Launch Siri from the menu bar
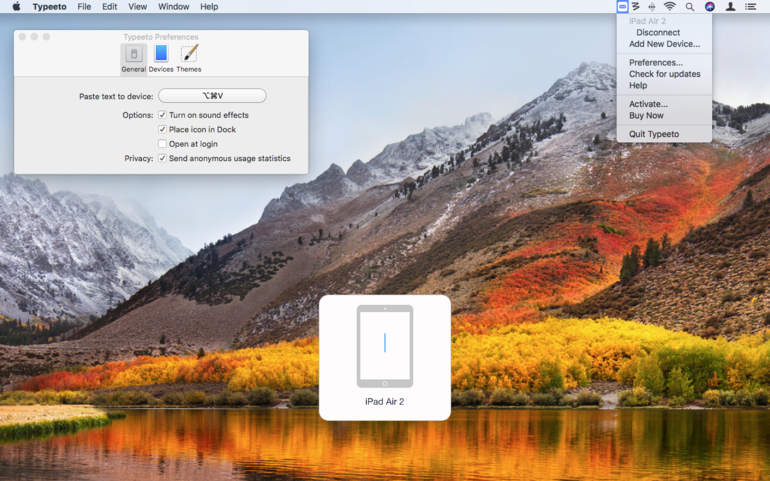This screenshot has width=770, height=481. [x=710, y=6]
